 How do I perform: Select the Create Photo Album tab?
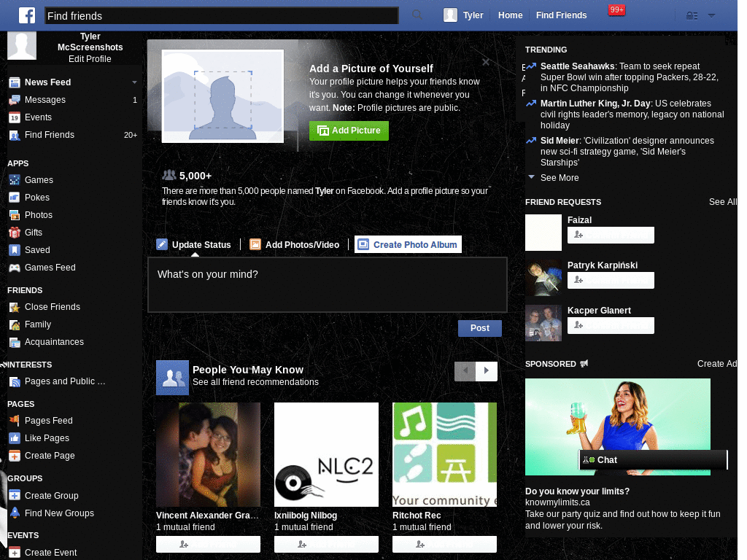(408, 245)
